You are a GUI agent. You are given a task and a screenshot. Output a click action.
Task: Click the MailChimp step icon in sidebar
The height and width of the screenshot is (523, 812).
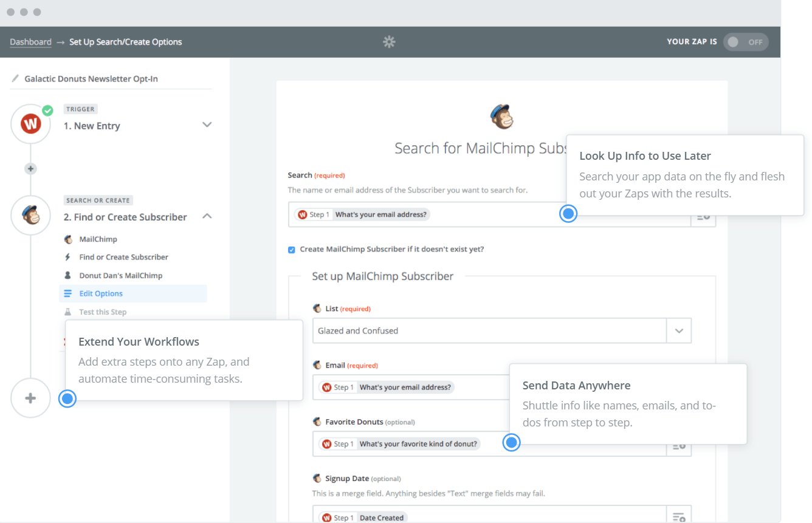click(x=30, y=215)
